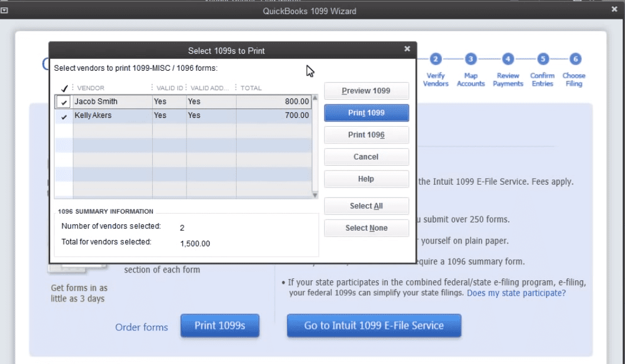Image resolution: width=625 pixels, height=364 pixels.
Task: Click the Preview 1099 button
Action: 366,90
